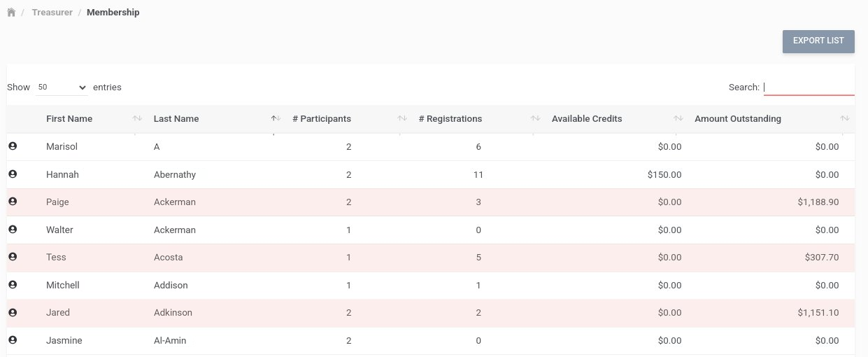
Task: Select the Available Credits column header
Action: [x=587, y=119]
